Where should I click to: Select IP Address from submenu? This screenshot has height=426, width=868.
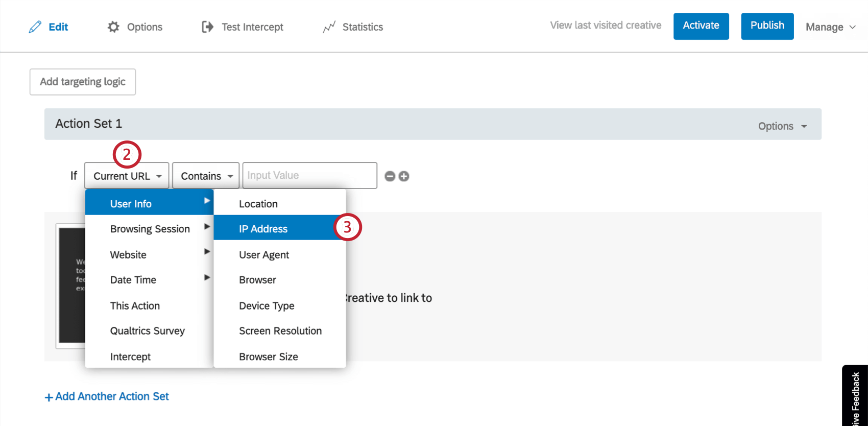pos(263,229)
